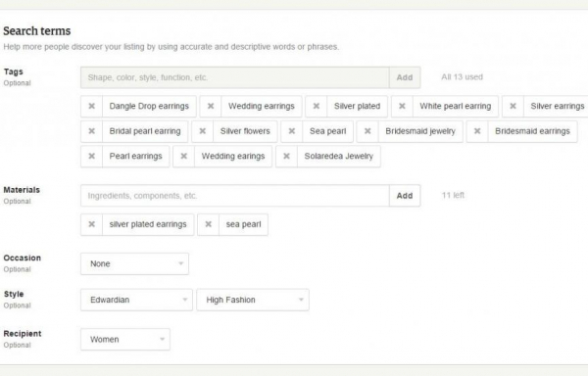This screenshot has height=376, width=588.
Task: Remove the Silver flowers tag
Action: (x=203, y=131)
